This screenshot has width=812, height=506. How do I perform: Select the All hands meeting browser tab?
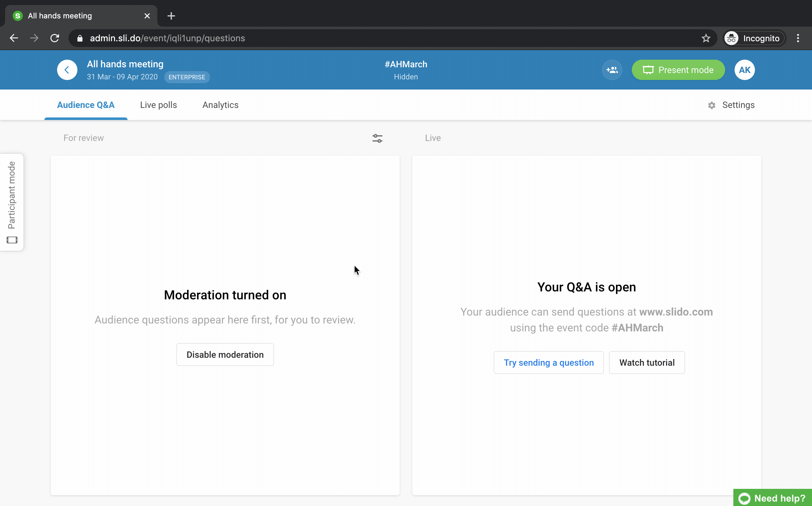tap(81, 16)
